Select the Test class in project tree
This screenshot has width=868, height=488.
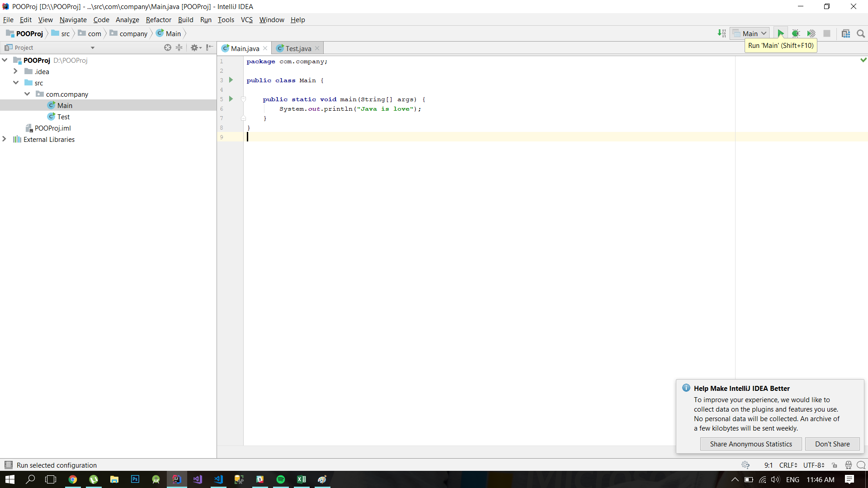click(x=63, y=117)
